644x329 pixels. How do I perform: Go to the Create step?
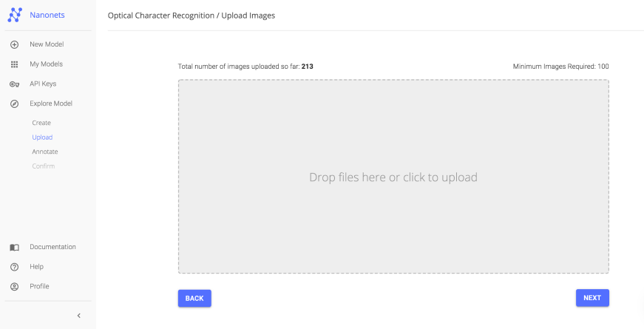(x=41, y=123)
